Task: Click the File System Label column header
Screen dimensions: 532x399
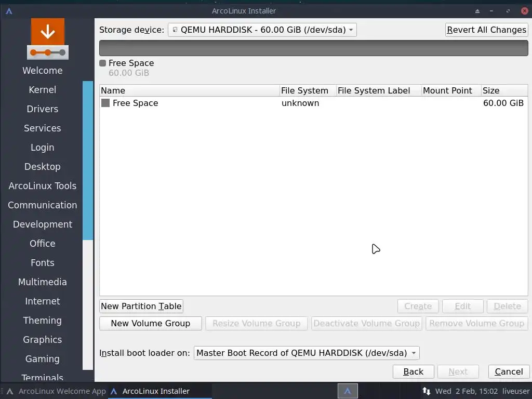Action: [378, 90]
